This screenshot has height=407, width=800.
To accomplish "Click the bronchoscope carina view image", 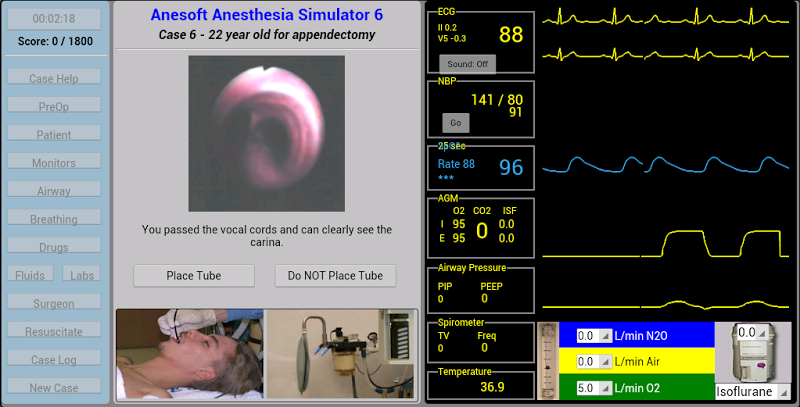I will (x=266, y=134).
